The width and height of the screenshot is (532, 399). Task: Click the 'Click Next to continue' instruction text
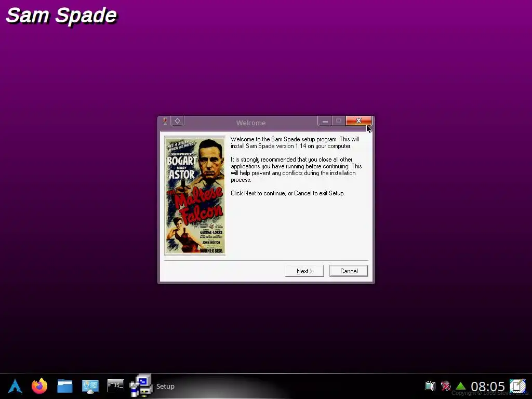click(x=287, y=193)
